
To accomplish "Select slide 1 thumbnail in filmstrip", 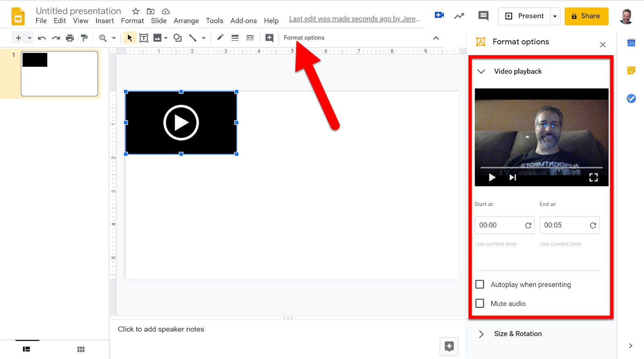I will [60, 74].
